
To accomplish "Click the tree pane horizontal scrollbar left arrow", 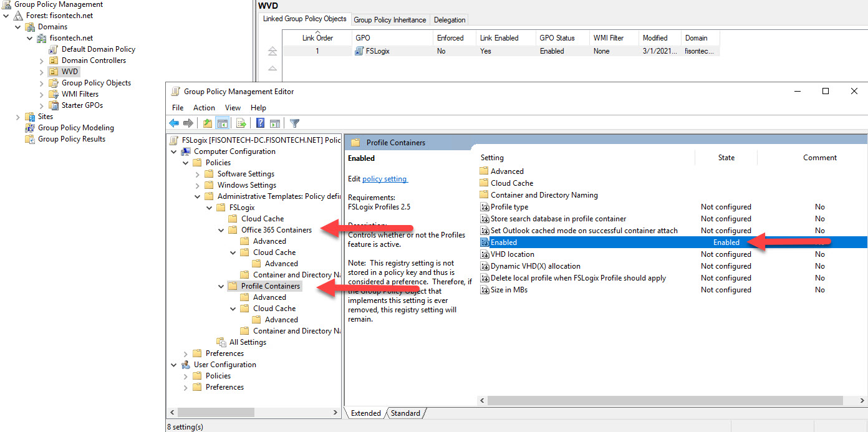I will coord(173,413).
